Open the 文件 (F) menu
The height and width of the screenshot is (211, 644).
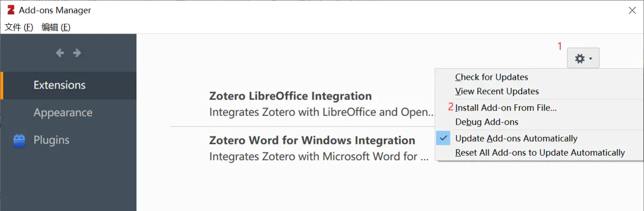pos(19,27)
